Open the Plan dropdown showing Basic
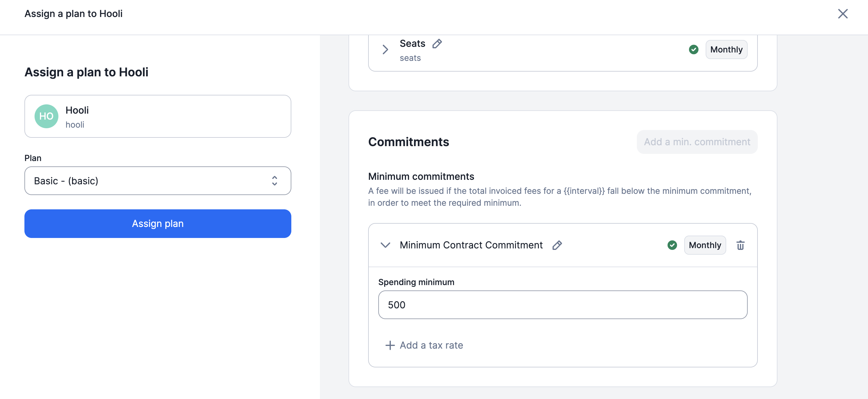The height and width of the screenshot is (399, 868). 158,181
